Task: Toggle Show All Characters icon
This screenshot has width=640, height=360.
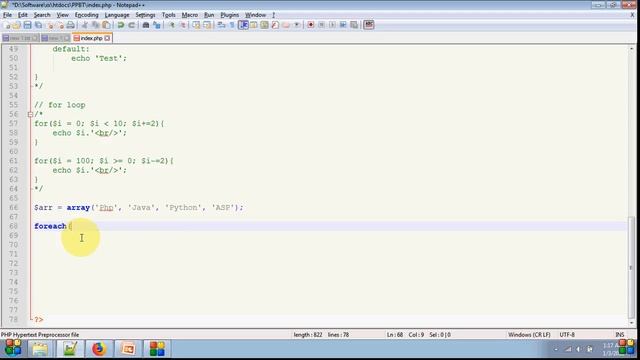Action: 232,25
